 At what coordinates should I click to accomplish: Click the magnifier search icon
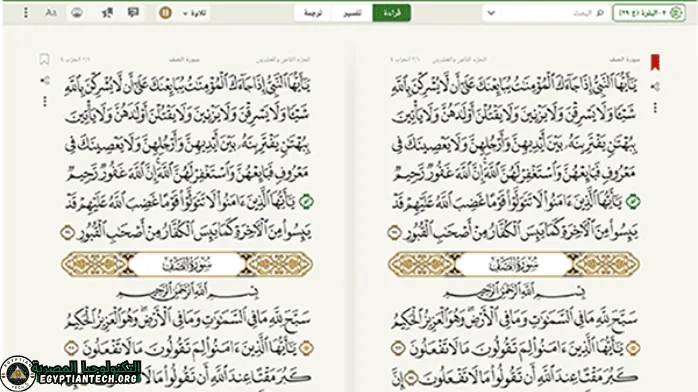(x=600, y=13)
